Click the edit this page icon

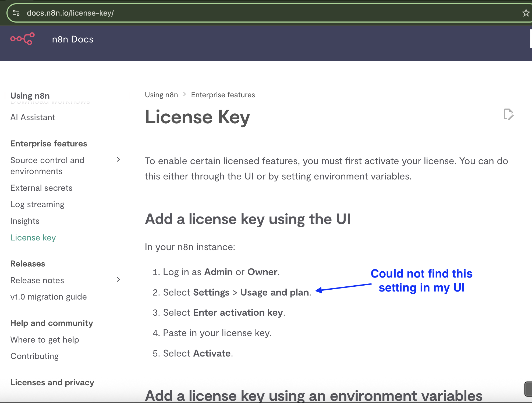509,114
